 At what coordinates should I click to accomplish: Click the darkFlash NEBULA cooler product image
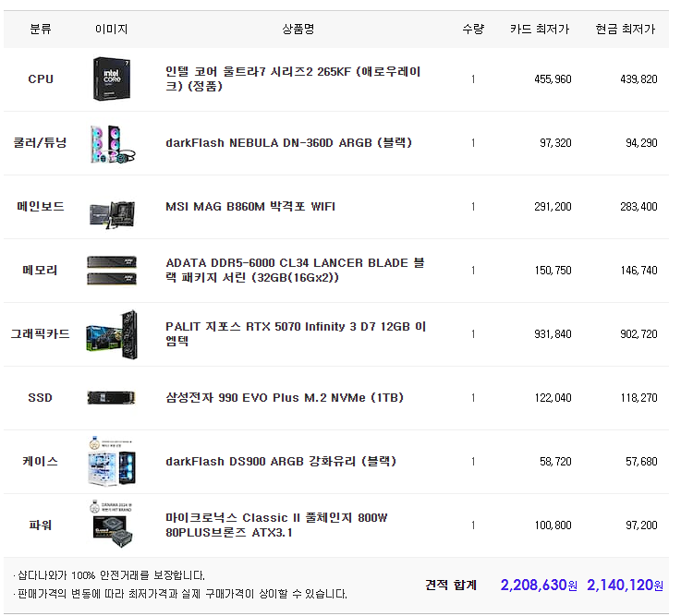tap(112, 143)
